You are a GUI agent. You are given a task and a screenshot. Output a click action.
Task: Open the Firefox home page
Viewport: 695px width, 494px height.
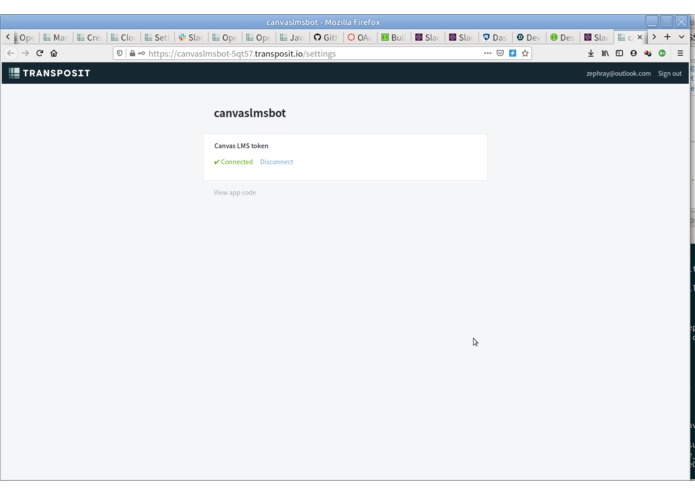(54, 53)
